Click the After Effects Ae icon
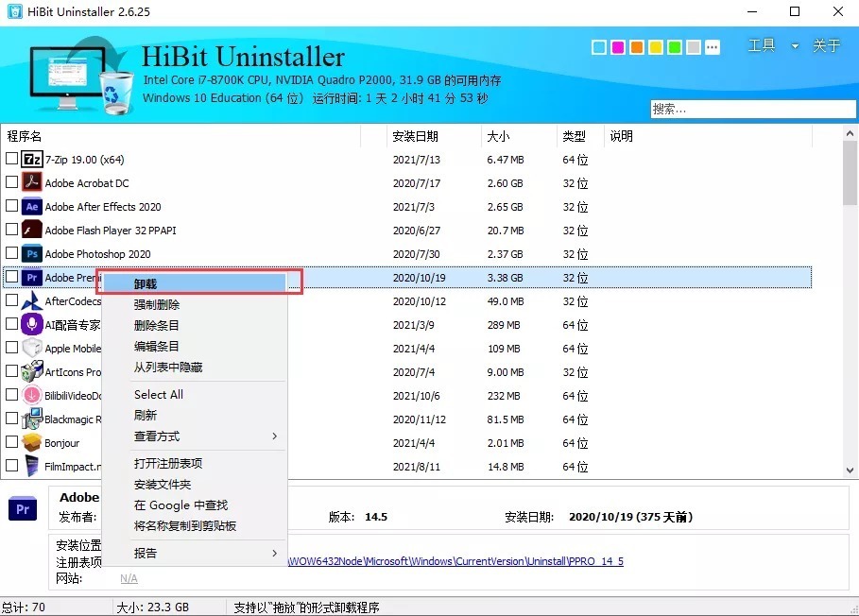 pyautogui.click(x=32, y=206)
